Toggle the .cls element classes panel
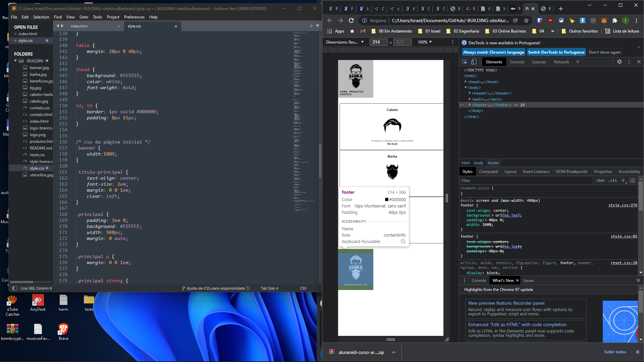The height and width of the screenshot is (362, 644). (613, 181)
